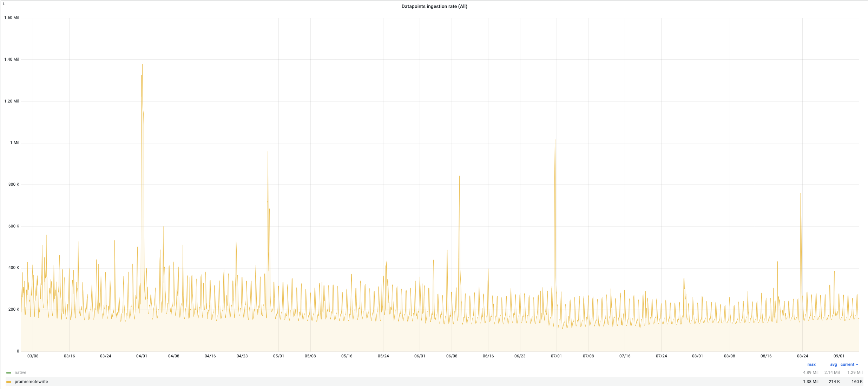Open the Datapoints ingestion rate panel title menu
Viewport: 868px width, 389px height.
click(x=434, y=6)
